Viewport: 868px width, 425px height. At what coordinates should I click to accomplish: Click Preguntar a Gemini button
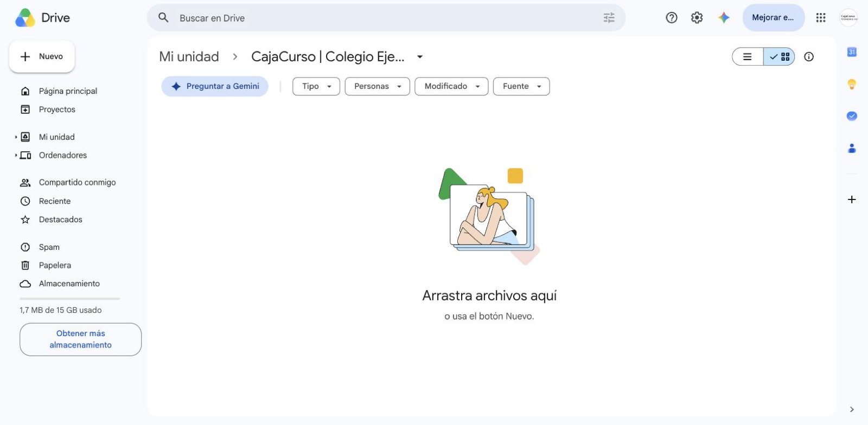tap(215, 86)
